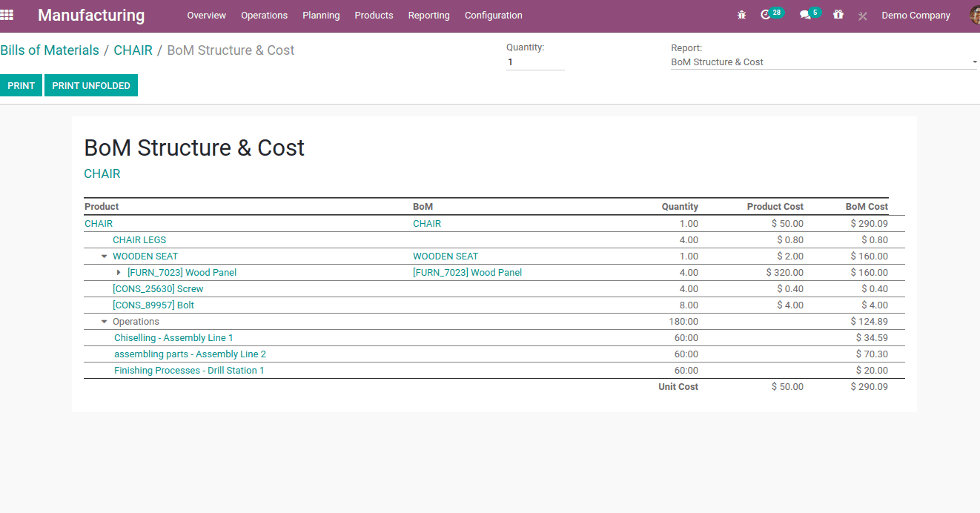Click Product Cost column header

coord(775,207)
